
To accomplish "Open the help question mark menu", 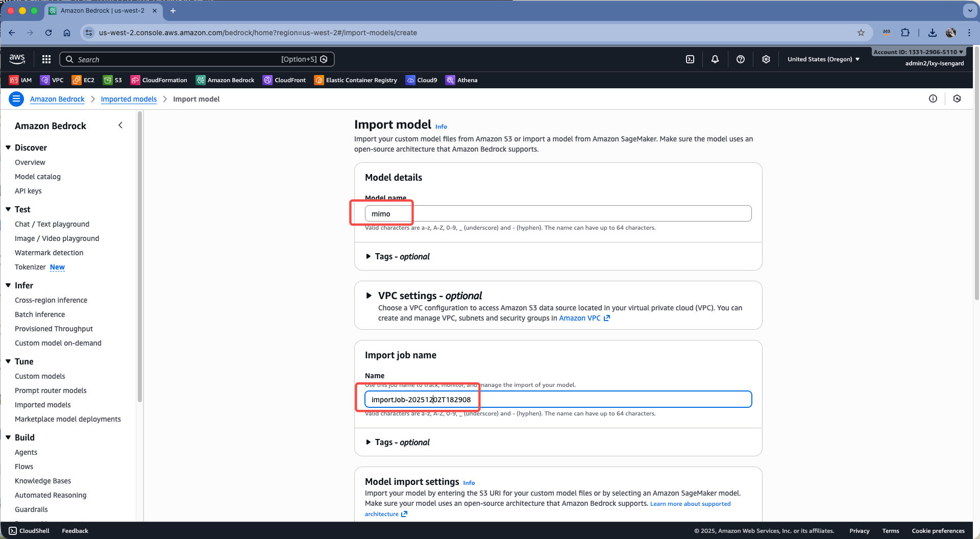I will click(x=741, y=59).
